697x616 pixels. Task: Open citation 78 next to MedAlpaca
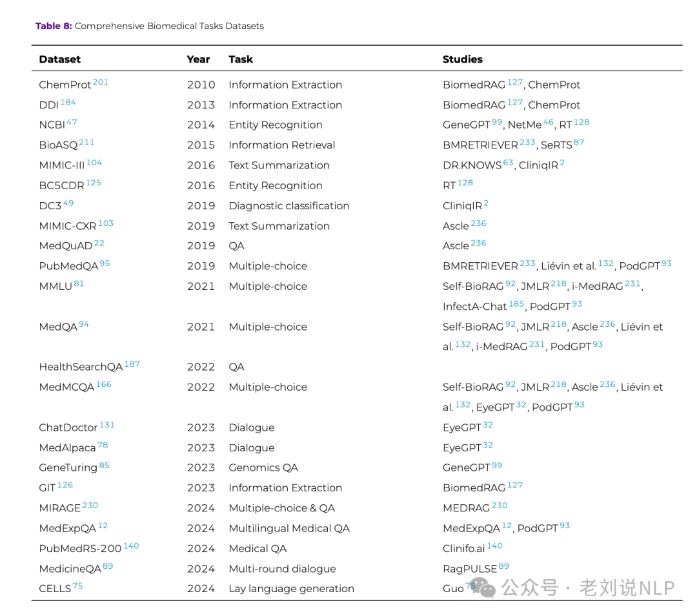point(103,445)
